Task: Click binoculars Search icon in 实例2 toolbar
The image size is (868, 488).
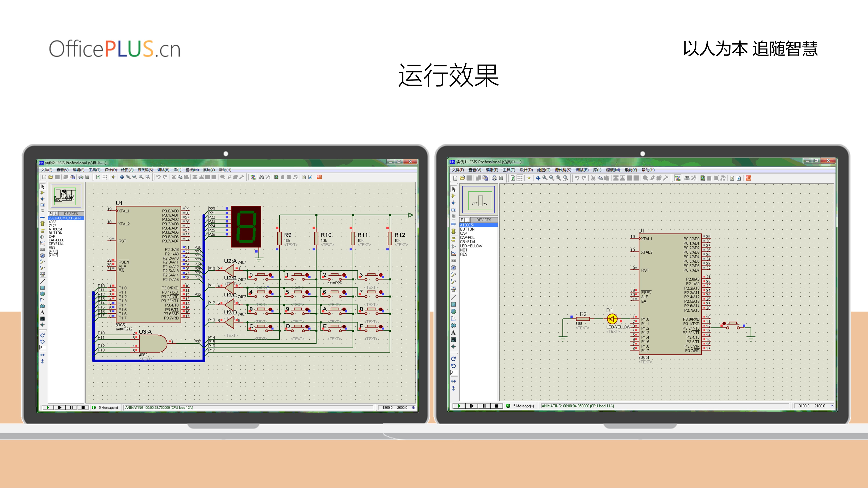Action: coord(261,177)
